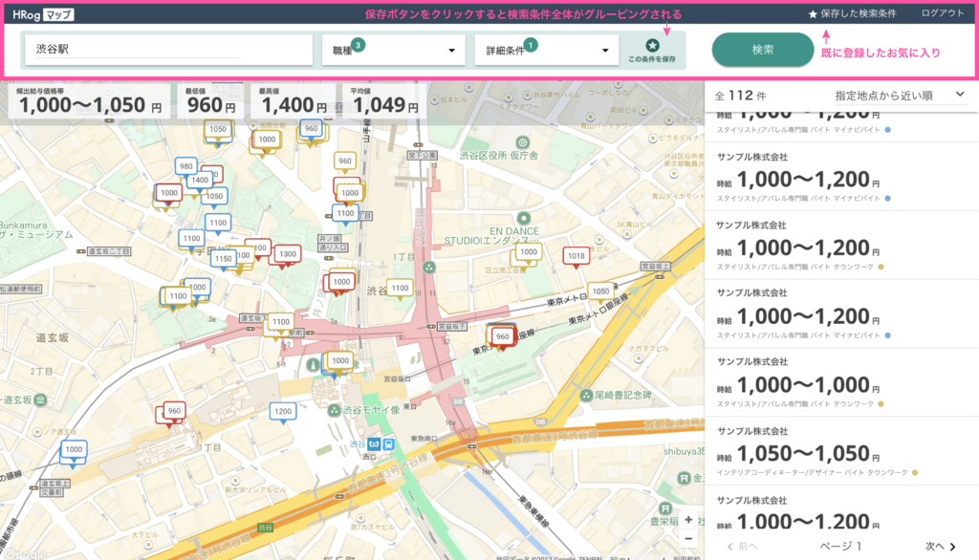Go to next results page with 次へ

pyautogui.click(x=940, y=547)
